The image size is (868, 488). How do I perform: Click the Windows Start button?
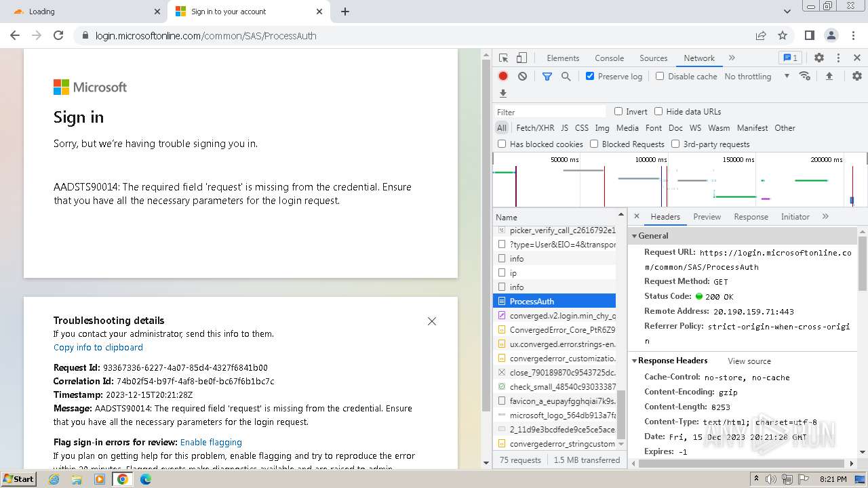19,479
